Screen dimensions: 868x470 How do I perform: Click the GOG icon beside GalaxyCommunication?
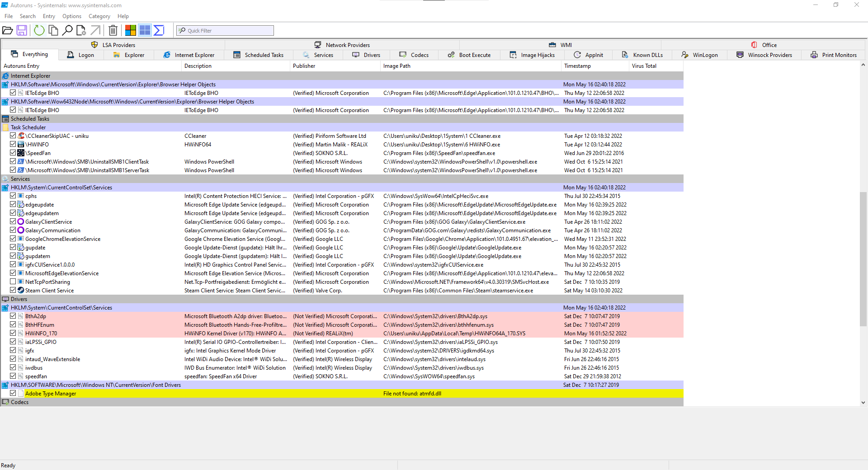click(21, 230)
